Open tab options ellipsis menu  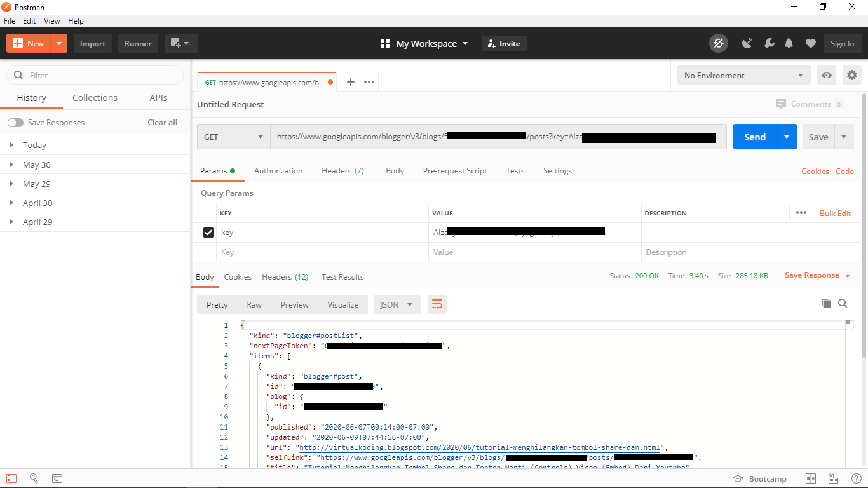(369, 82)
